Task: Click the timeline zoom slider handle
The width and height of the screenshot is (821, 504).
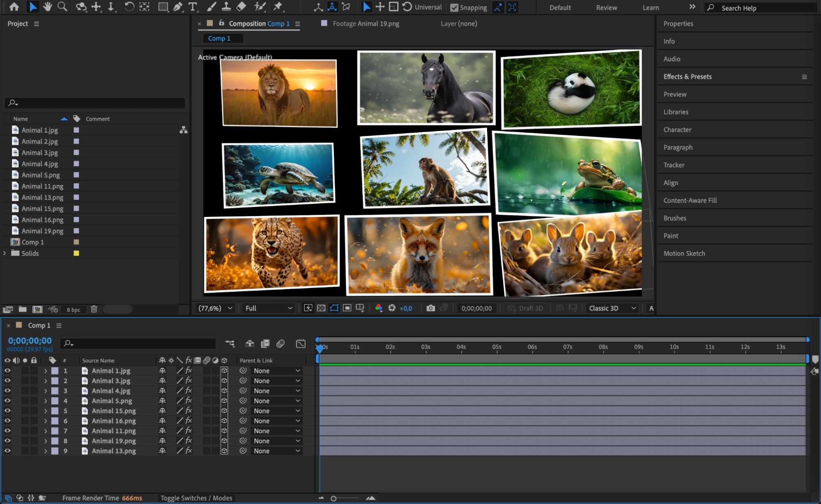Action: [x=333, y=498]
